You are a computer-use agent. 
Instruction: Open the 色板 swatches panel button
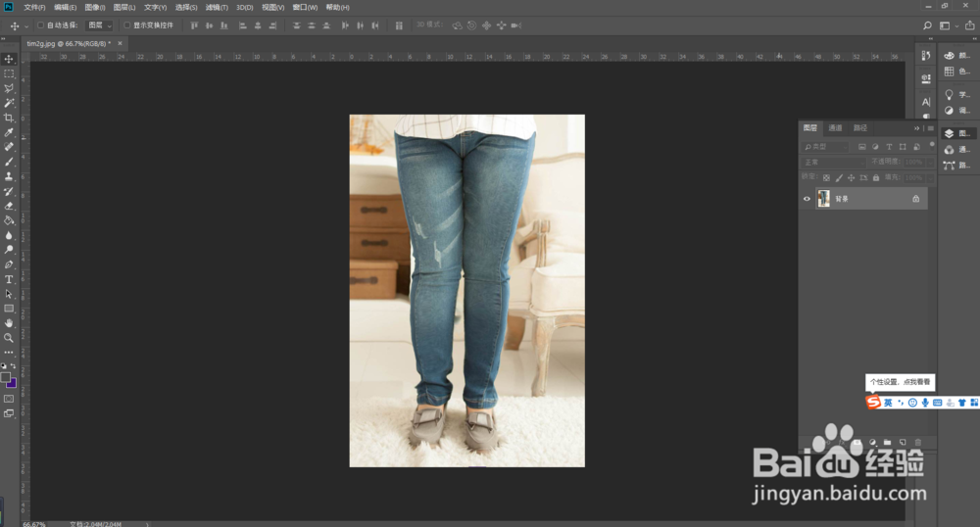(x=956, y=72)
